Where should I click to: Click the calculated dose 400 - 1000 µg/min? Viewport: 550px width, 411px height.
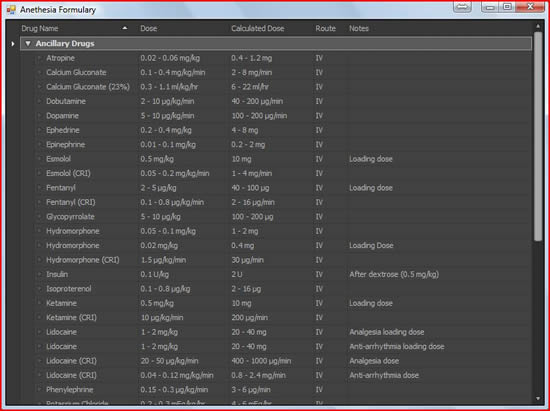coord(261,361)
